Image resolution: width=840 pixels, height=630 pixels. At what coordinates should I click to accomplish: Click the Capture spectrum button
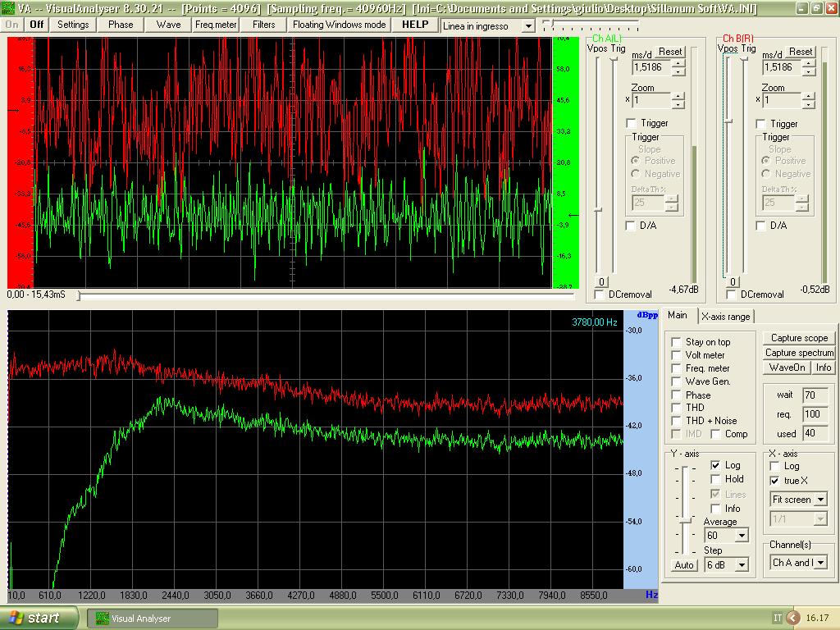[x=799, y=353]
